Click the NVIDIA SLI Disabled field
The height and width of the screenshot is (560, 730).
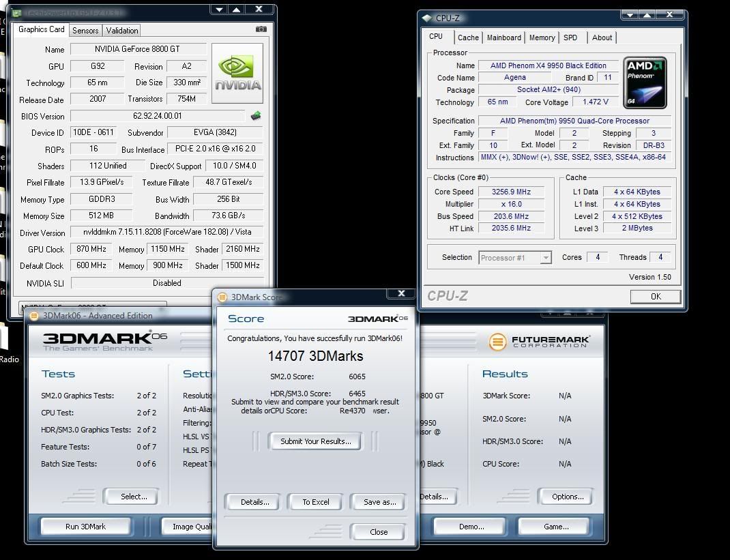click(166, 282)
